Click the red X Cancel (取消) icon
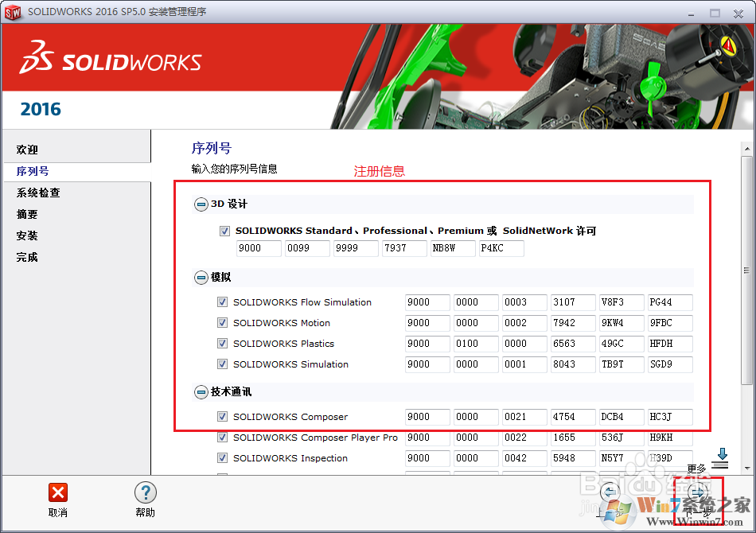 [x=58, y=493]
